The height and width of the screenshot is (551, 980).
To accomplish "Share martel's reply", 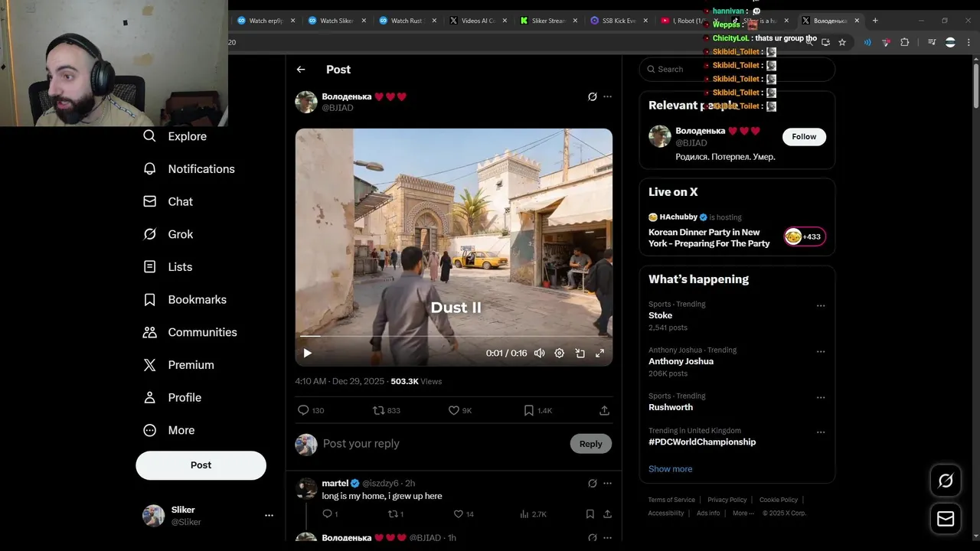I will click(607, 514).
